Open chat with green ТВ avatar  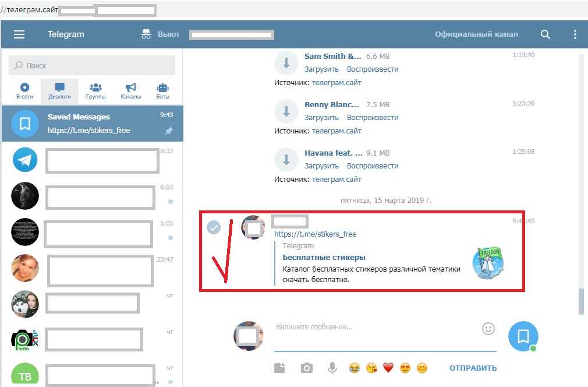[x=92, y=375]
